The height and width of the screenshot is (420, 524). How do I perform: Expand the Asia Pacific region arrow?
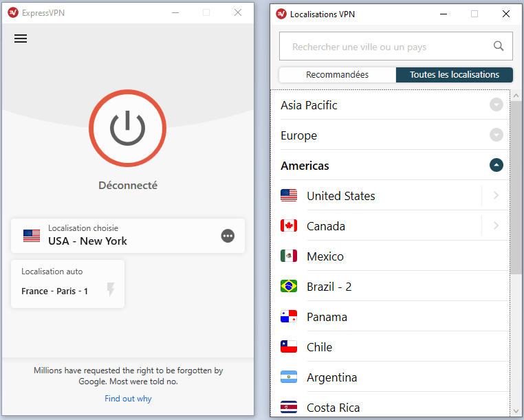pyautogui.click(x=496, y=105)
